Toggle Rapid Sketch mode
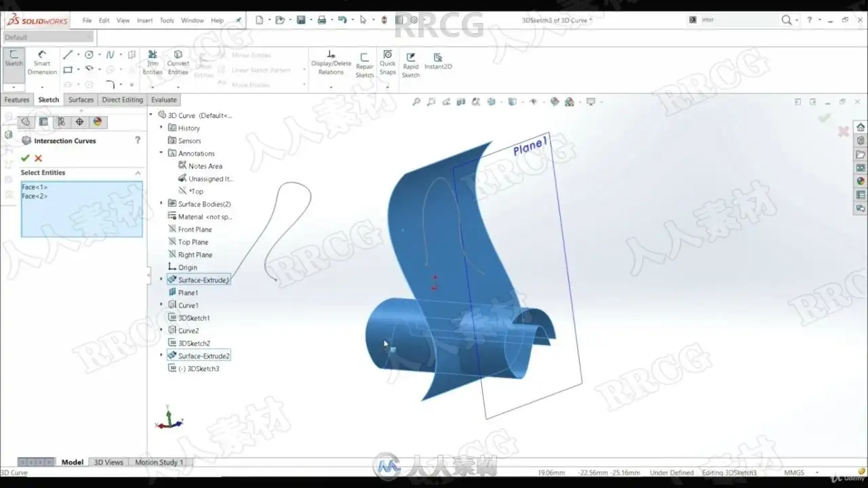 (x=411, y=65)
